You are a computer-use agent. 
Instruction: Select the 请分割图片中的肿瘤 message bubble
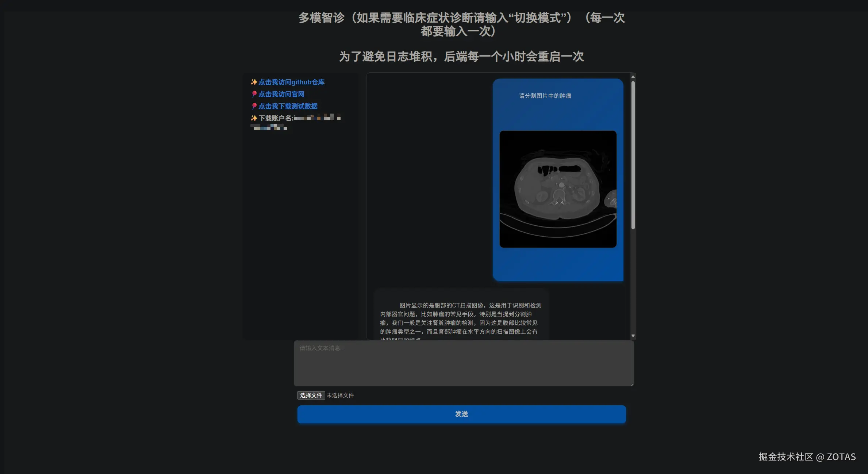point(545,96)
